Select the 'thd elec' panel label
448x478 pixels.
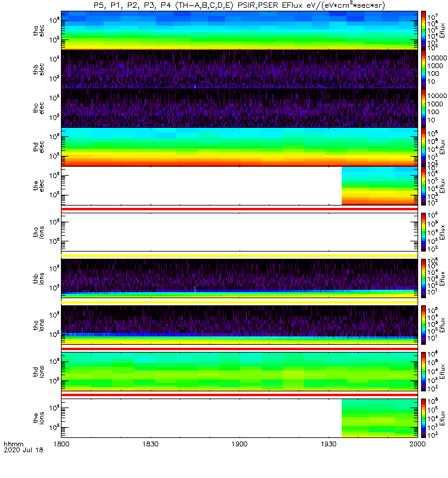click(39, 147)
